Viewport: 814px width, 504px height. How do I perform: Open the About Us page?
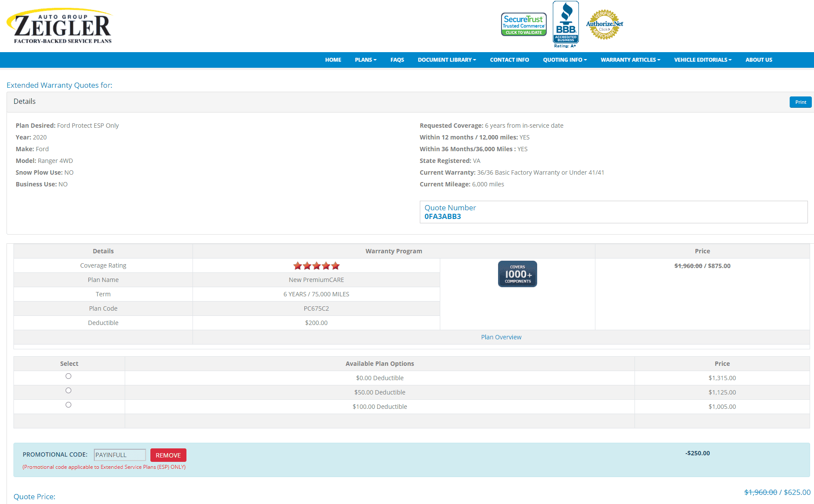759,60
